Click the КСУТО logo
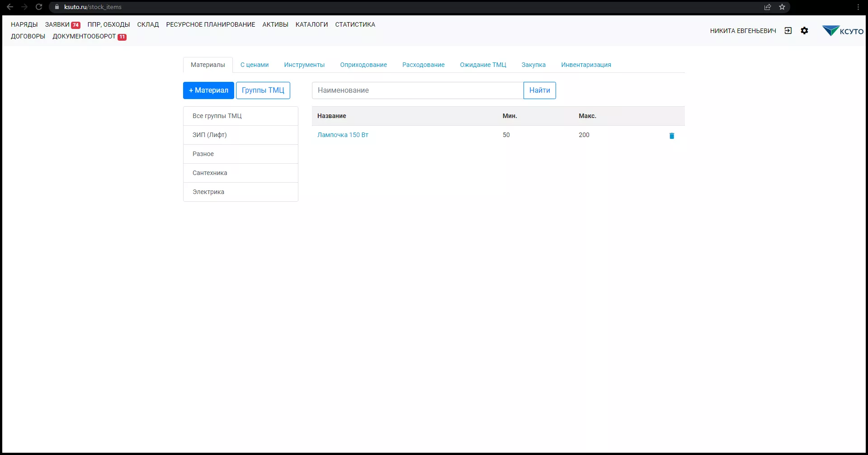Viewport: 868px width, 455px height. point(842,31)
